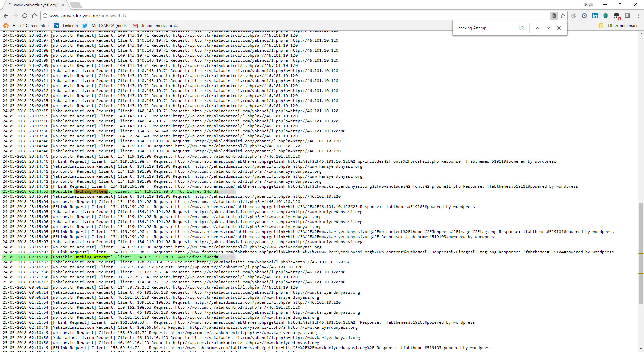The width and height of the screenshot is (644, 352).
Task: Click client IP 114.30.72.232 in Yakaladimsizi line
Action: [x=152, y=282]
